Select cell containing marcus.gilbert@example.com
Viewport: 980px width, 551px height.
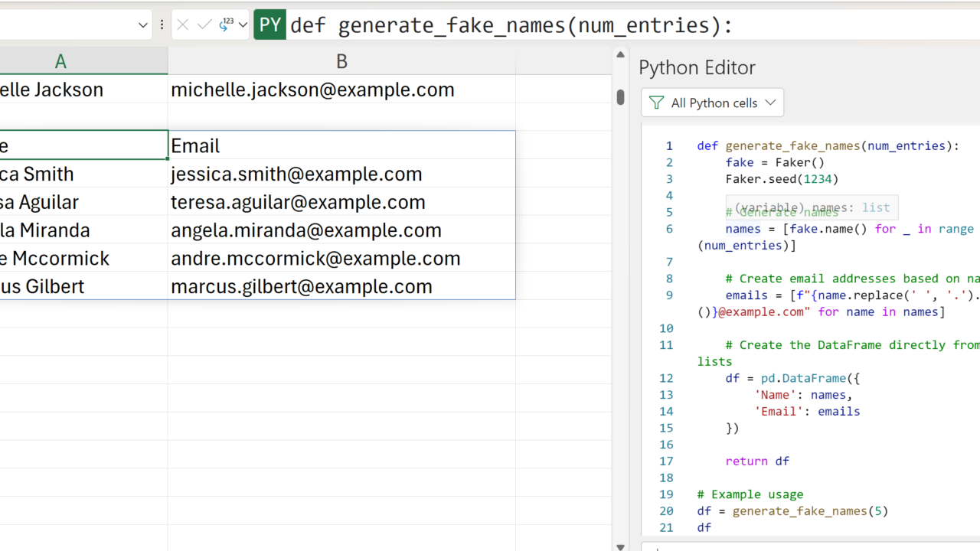coord(341,286)
